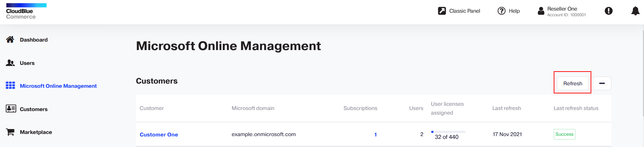Click the Dashboard home icon

click(10, 39)
